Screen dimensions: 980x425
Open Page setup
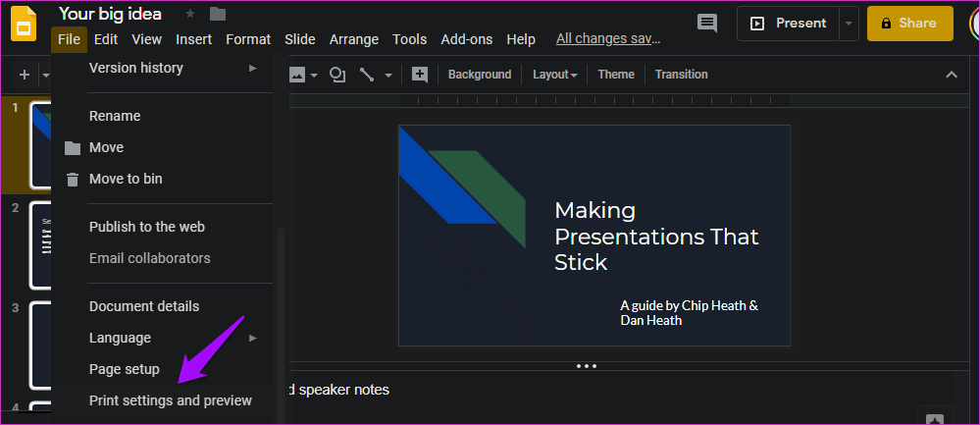coord(163,369)
